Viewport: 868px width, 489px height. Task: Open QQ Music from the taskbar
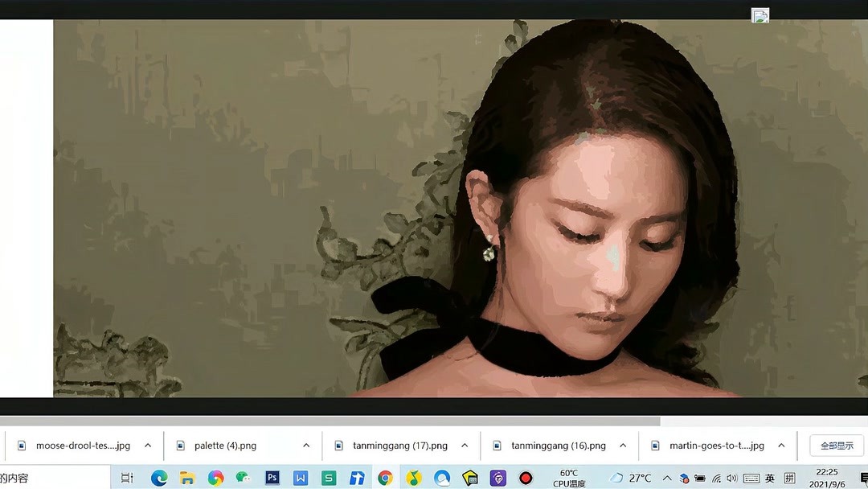tap(413, 477)
